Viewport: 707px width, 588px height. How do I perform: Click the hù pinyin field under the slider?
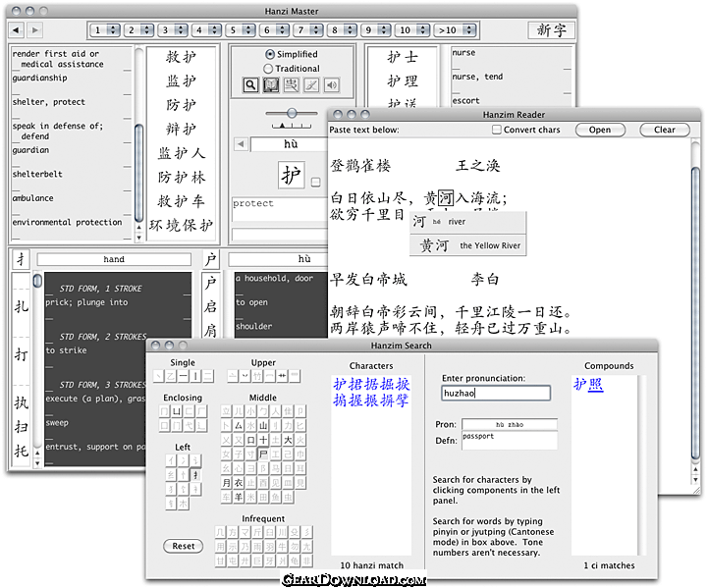tap(290, 144)
